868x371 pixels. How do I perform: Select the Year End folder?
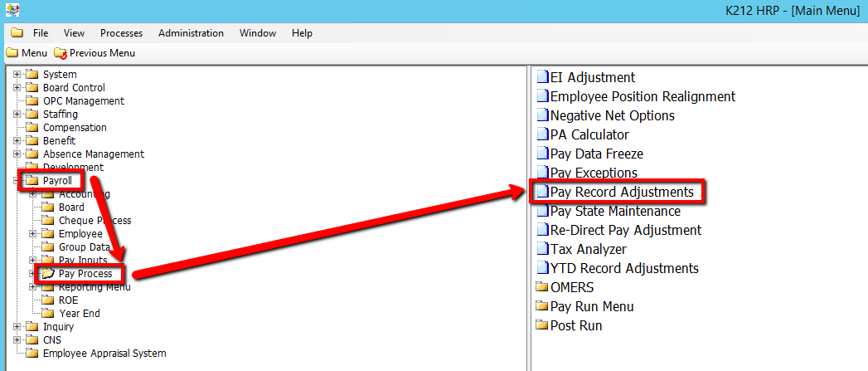[80, 314]
